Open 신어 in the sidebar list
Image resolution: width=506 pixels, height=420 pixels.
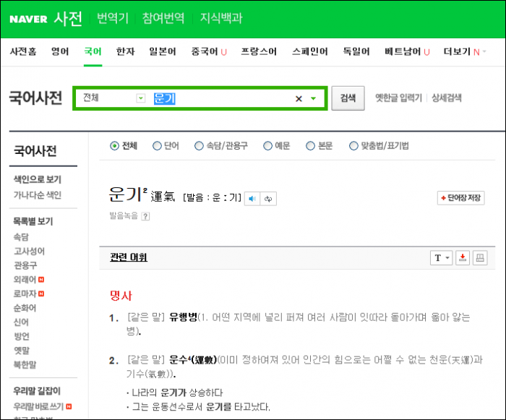pyautogui.click(x=21, y=322)
